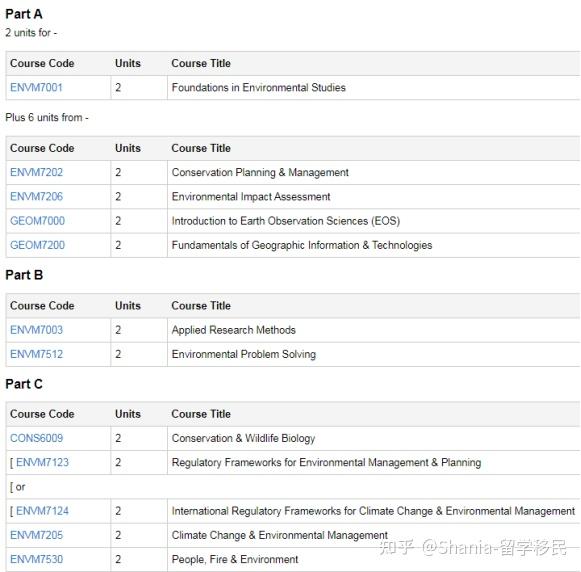Click Fundamentals of Geographic Information & Technologies
The image size is (581, 572).
(x=302, y=245)
